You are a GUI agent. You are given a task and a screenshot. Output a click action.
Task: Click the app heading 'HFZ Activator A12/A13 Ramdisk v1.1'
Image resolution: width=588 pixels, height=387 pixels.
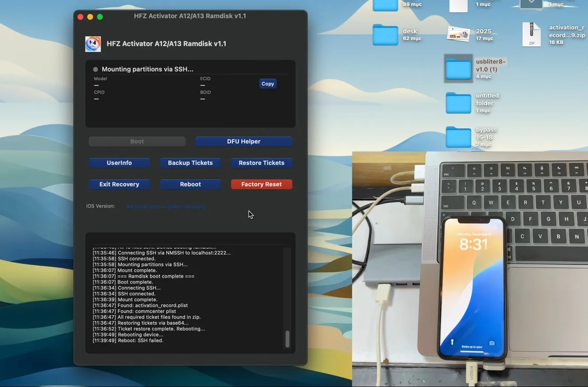click(166, 44)
